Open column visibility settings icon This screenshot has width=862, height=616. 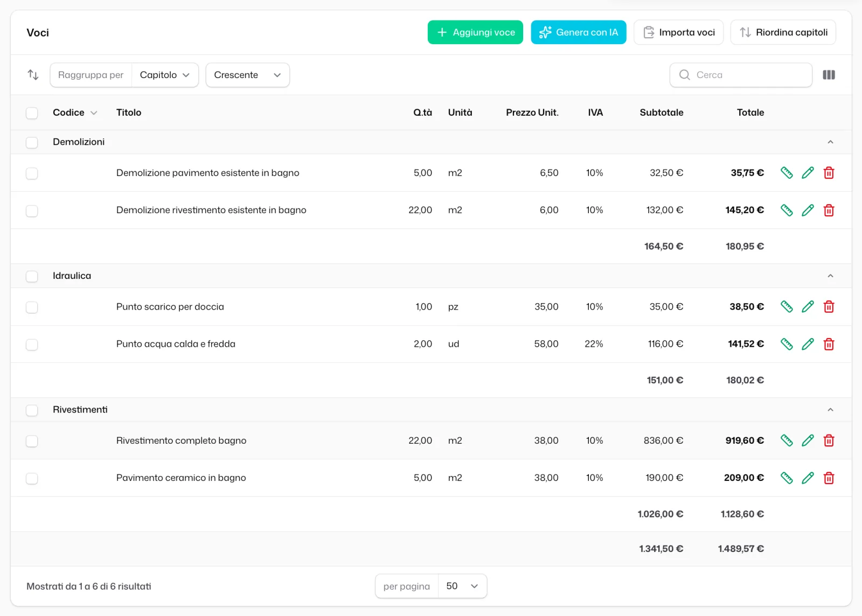click(829, 75)
